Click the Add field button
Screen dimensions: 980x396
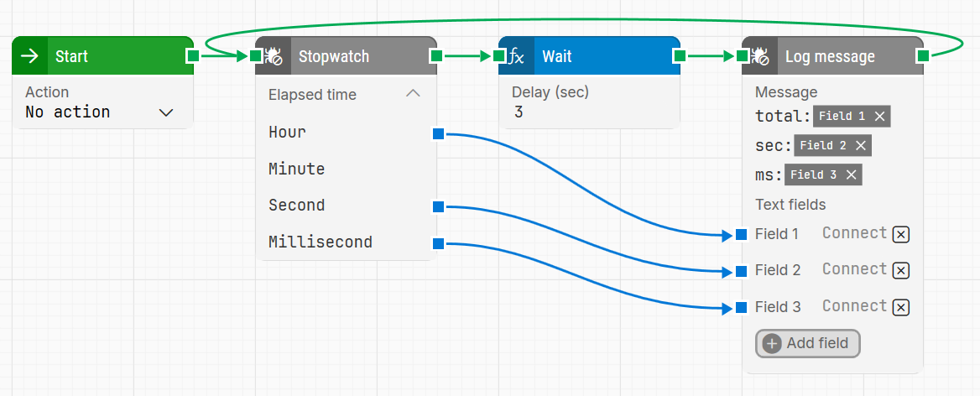[x=808, y=343]
